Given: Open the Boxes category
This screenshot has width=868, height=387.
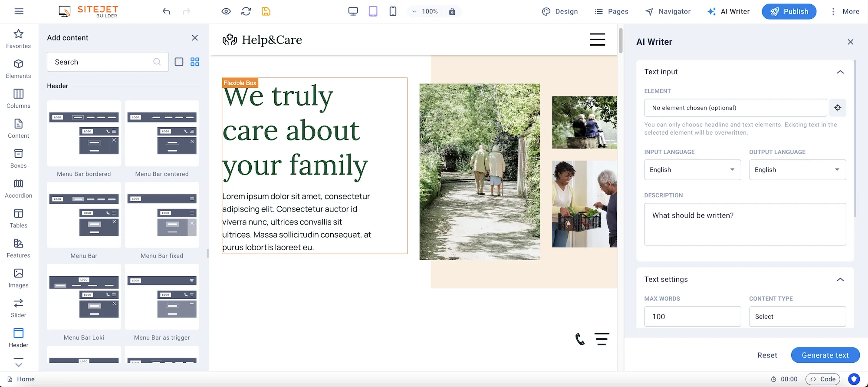Looking at the screenshot, I should 19,159.
